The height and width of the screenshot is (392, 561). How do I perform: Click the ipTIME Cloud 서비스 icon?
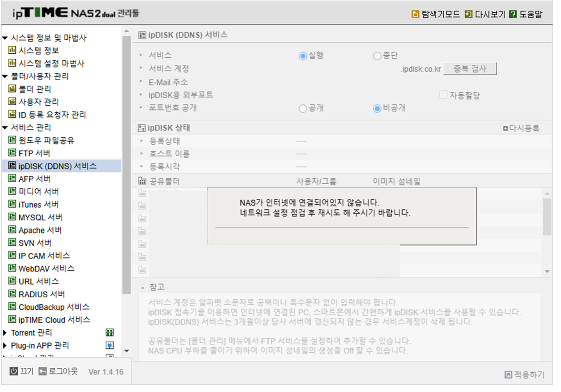[12, 319]
